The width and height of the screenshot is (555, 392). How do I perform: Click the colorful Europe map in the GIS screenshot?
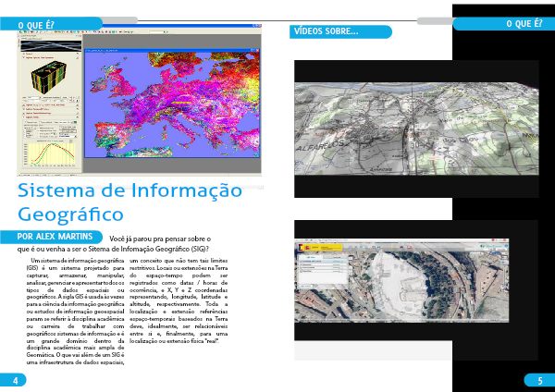click(x=172, y=104)
